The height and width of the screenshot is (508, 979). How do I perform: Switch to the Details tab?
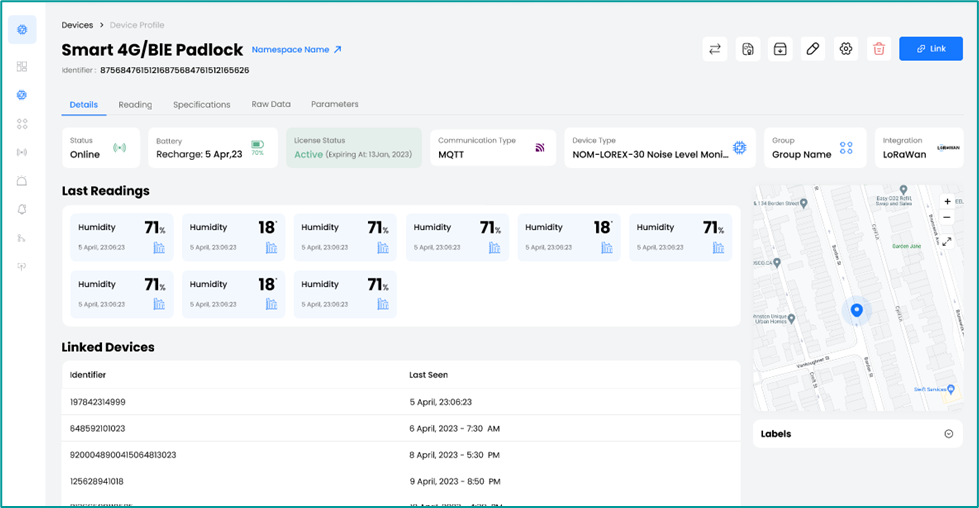tap(84, 105)
